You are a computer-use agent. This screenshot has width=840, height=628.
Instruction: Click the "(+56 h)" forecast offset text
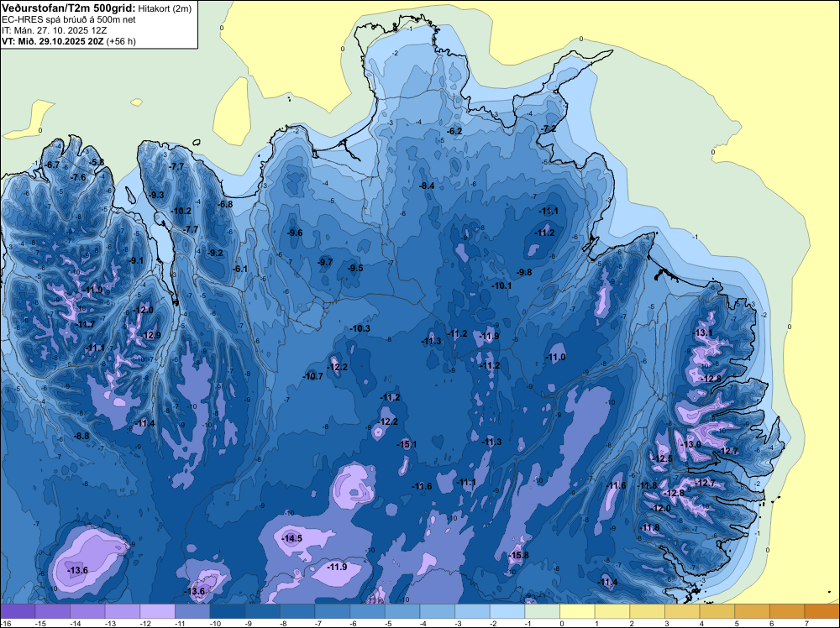[121, 41]
